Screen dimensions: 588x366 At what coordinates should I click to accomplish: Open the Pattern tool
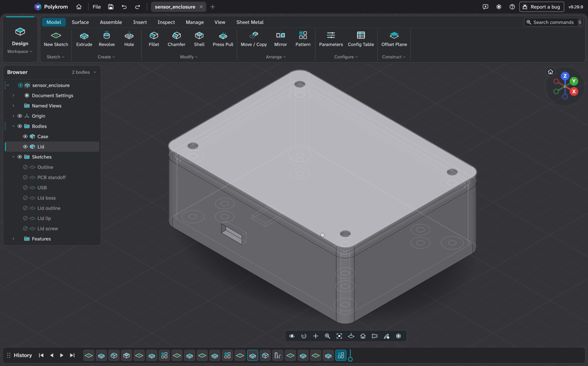coord(303,39)
